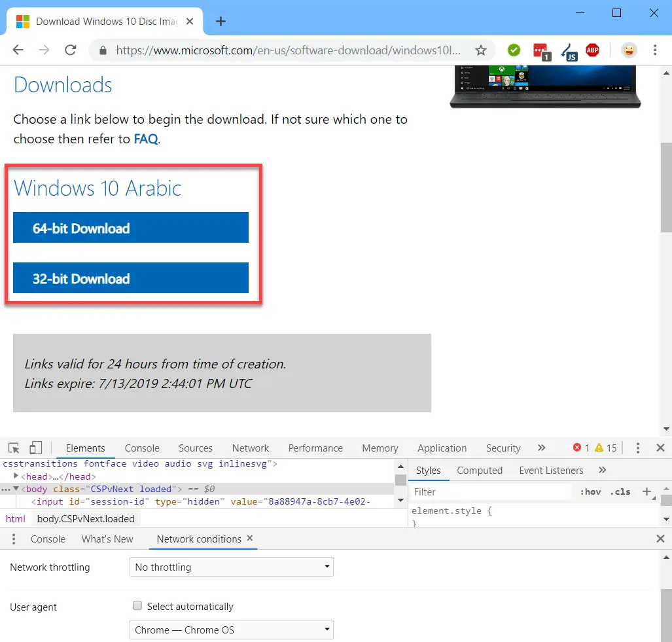Add new style rule plus icon

(646, 491)
